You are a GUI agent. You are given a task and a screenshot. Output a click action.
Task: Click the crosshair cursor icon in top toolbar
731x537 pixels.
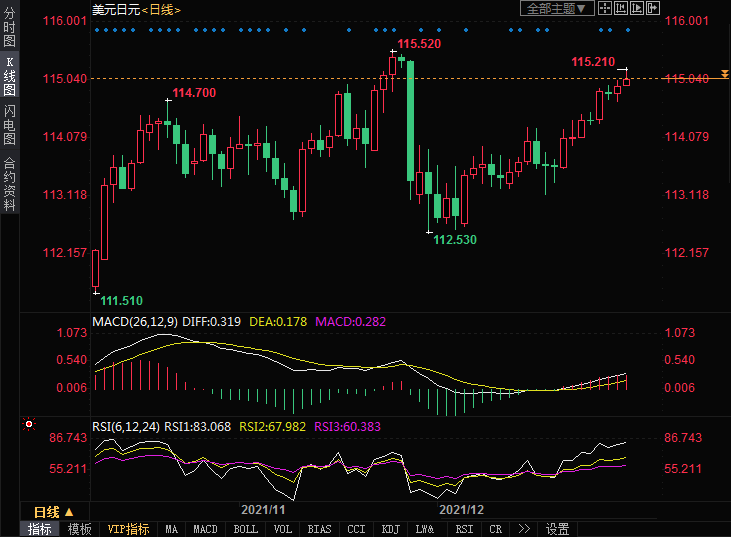[605, 8]
